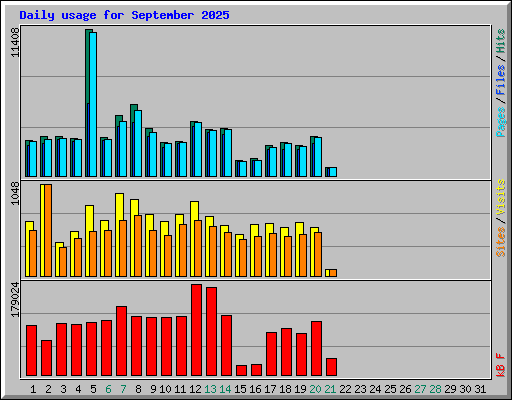This screenshot has width=512, height=400.
Task: Click day label 10 on x-axis
Action: pos(165,389)
